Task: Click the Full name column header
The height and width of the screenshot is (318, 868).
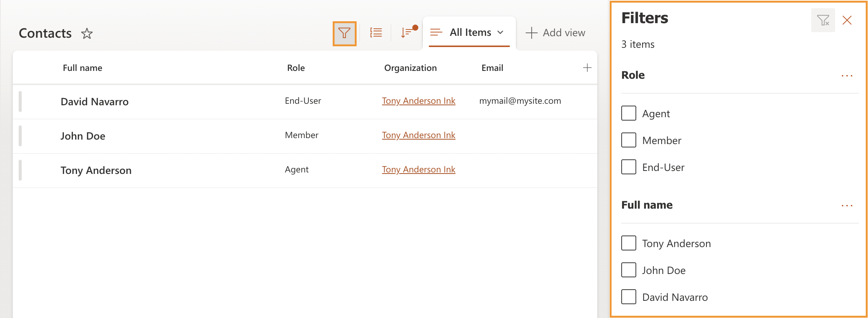Action: click(x=82, y=68)
